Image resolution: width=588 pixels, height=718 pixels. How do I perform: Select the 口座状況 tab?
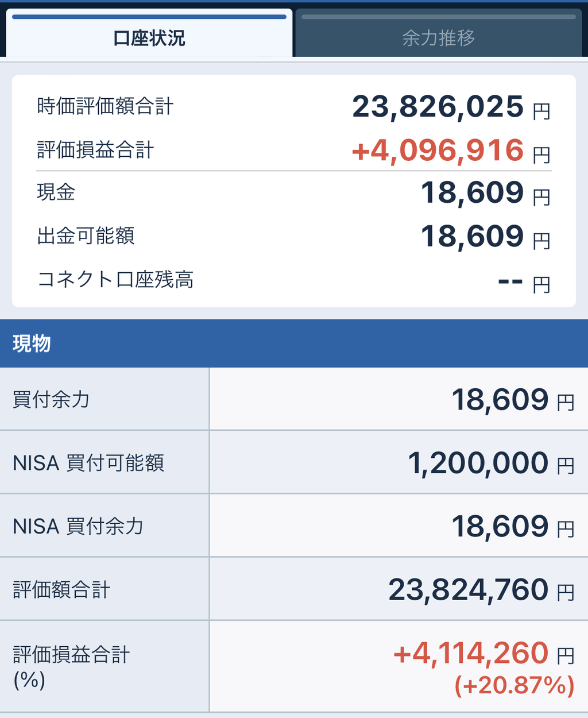coord(149,38)
